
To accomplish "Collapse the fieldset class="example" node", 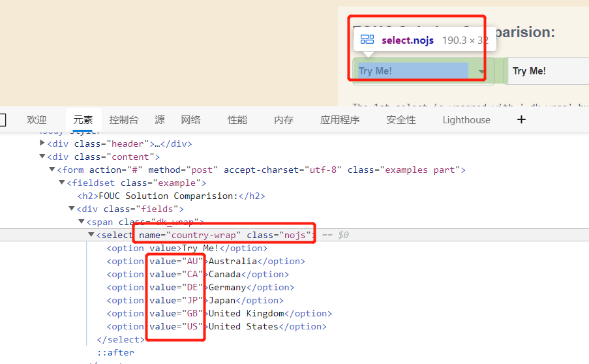I will point(61,183).
